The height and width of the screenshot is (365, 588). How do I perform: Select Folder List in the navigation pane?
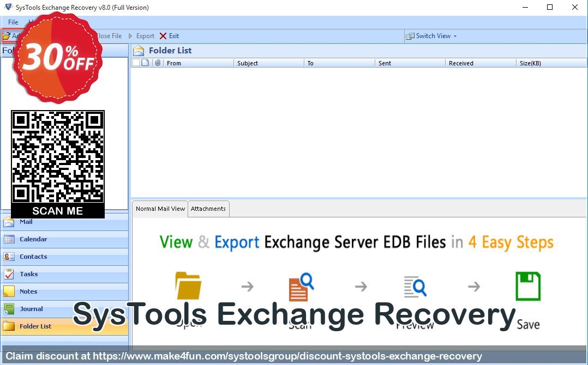(x=64, y=326)
